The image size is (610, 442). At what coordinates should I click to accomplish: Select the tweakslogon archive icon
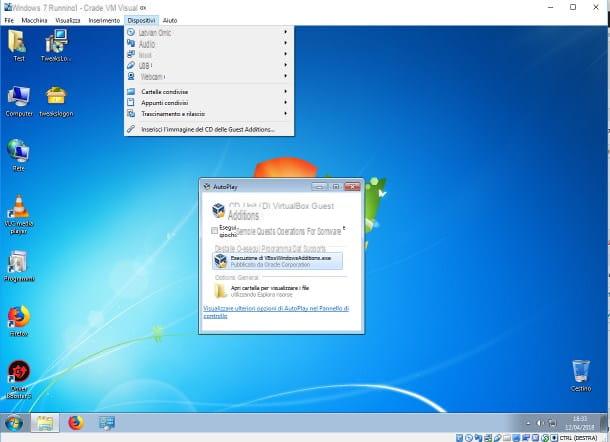click(56, 101)
